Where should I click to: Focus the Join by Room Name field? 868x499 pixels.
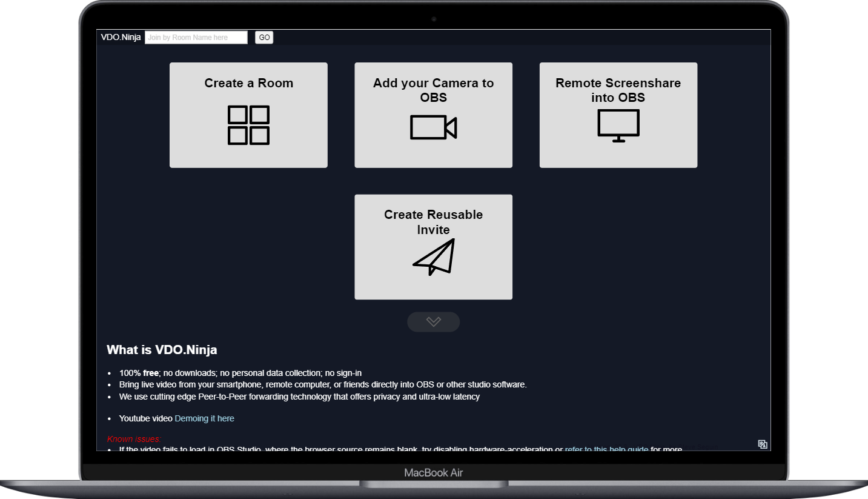tap(196, 38)
